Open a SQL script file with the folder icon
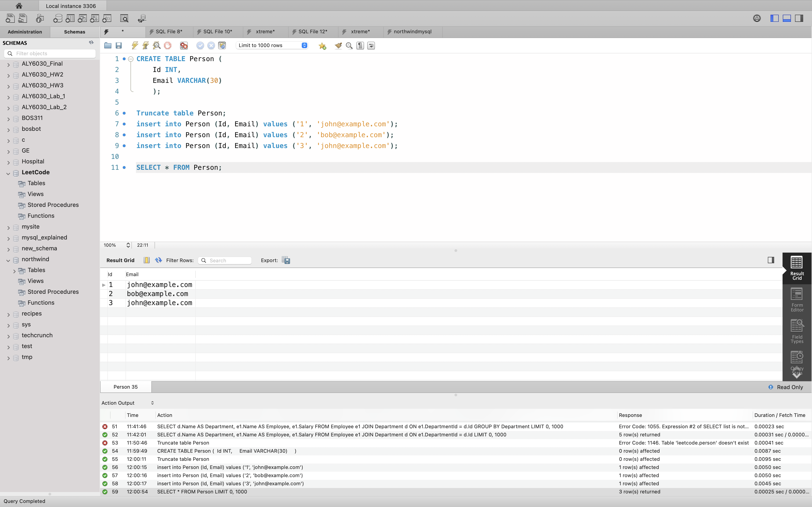 click(108, 45)
